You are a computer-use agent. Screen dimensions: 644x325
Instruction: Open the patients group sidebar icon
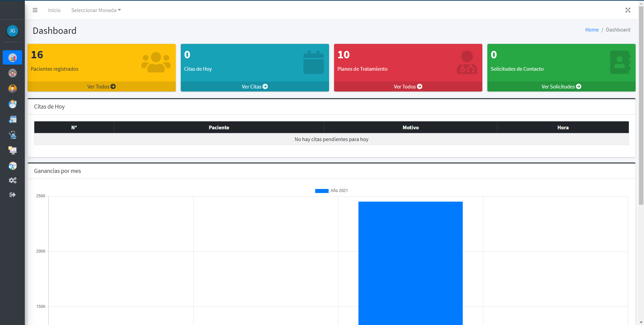pos(12,73)
